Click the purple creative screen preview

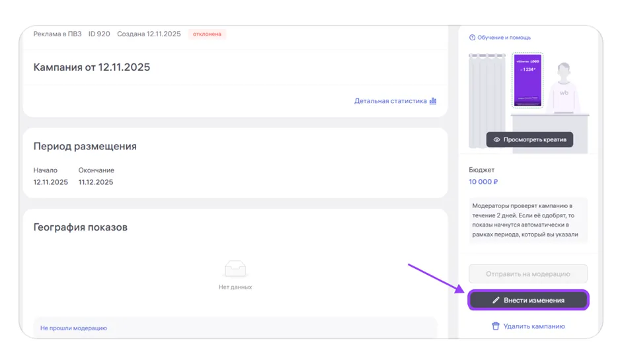(527, 81)
